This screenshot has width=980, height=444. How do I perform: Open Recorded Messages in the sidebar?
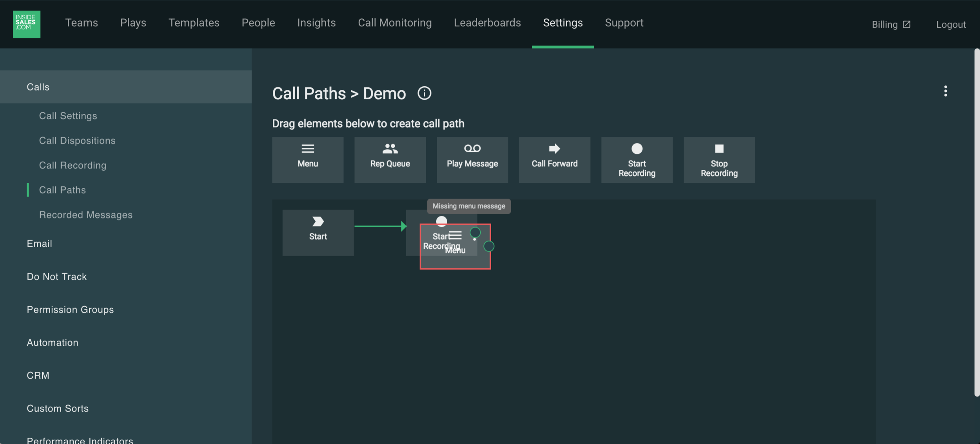(86, 215)
